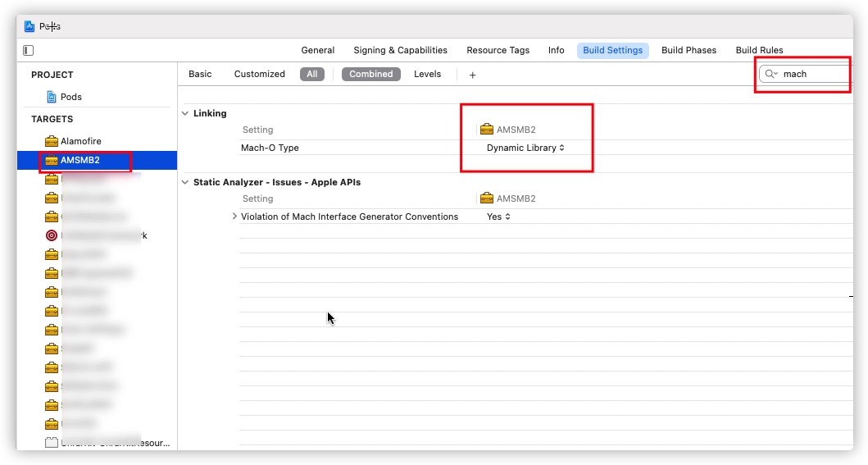Click the PROJECT heading in sidebar
868x465 pixels.
(52, 75)
